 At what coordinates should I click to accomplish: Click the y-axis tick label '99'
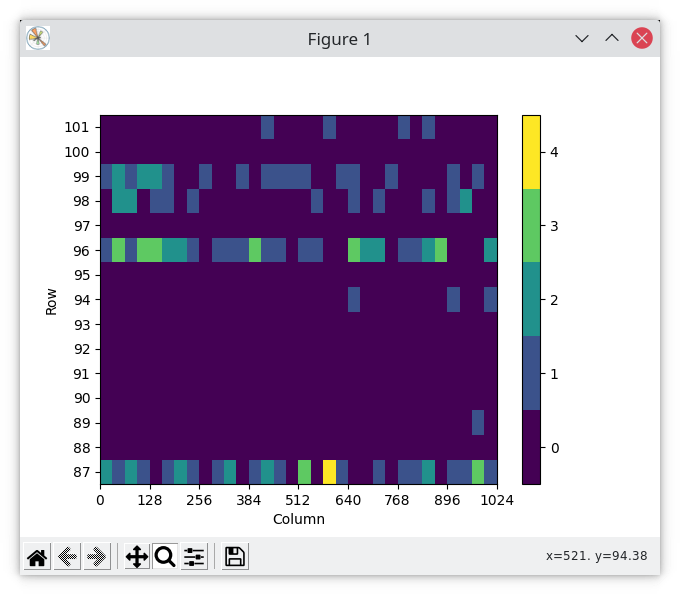coord(81,177)
